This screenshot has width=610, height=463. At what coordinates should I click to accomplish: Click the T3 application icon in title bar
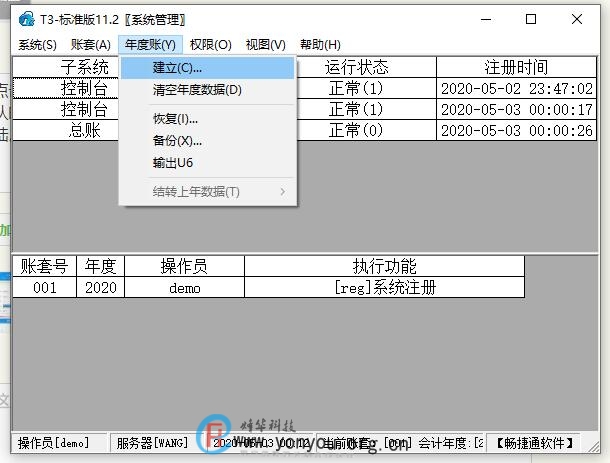(x=26, y=19)
